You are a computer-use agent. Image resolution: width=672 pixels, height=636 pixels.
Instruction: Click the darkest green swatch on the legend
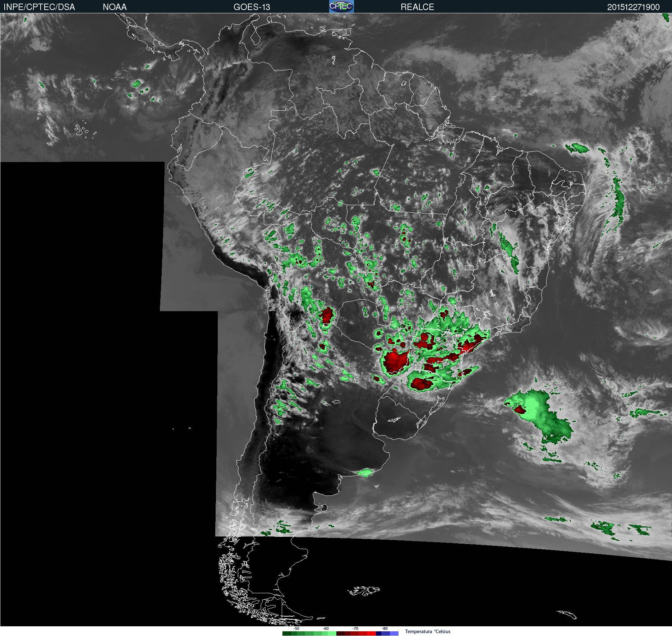(287, 633)
